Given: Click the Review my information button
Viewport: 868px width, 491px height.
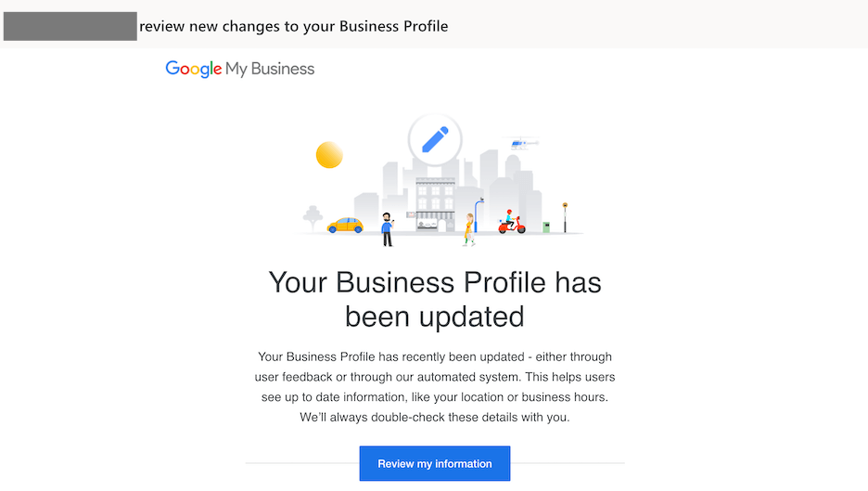Looking at the screenshot, I should click(435, 463).
